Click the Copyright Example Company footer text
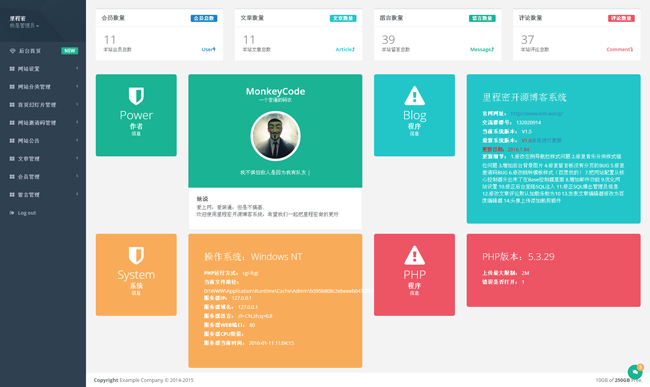Image resolution: width=650 pixels, height=387 pixels. 143,380
